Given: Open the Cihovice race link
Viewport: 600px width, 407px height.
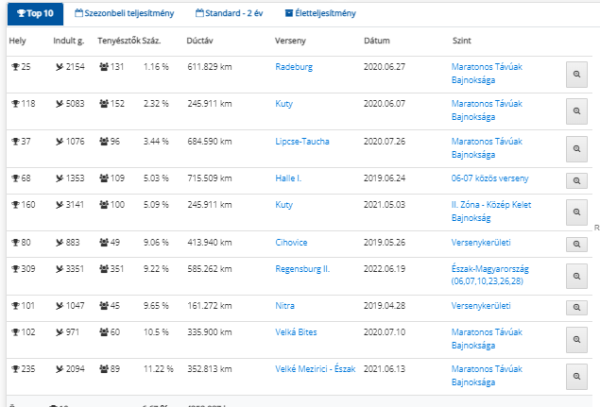Looking at the screenshot, I should (x=291, y=243).
